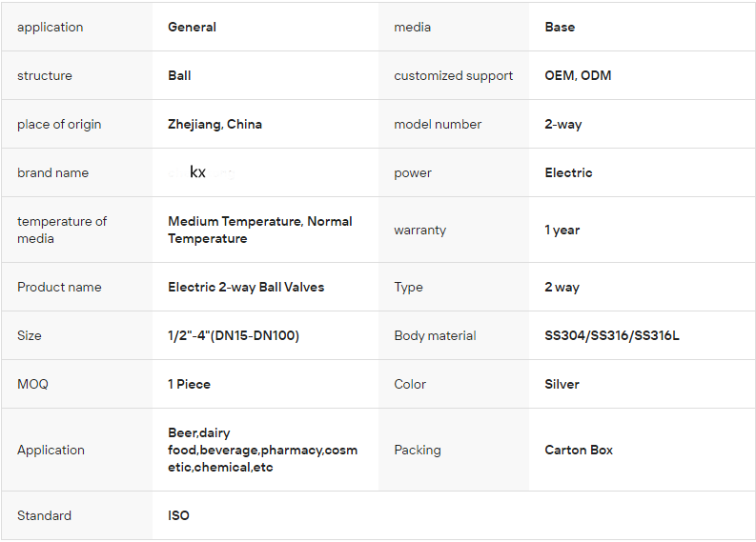Click the packing value 'Carton Box'
The height and width of the screenshot is (542, 756).
click(579, 451)
